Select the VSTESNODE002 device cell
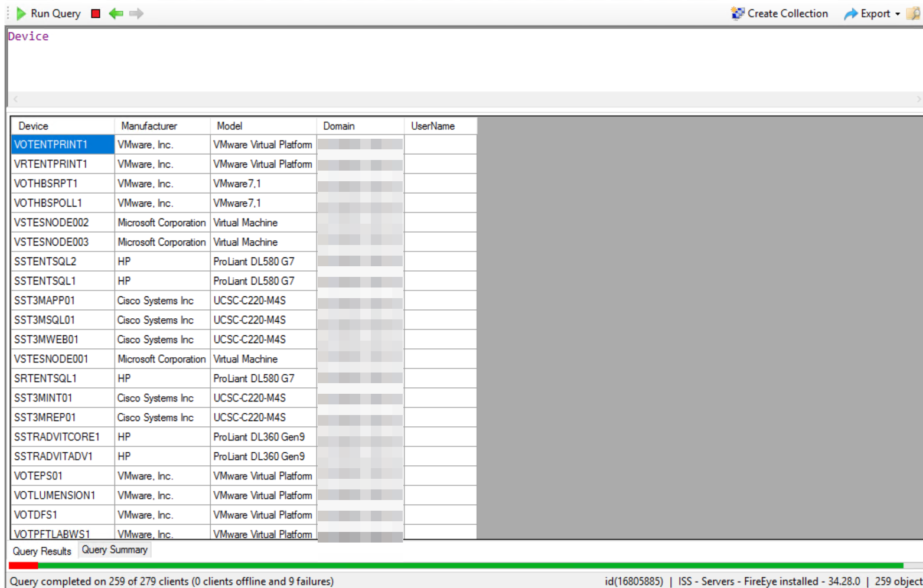This screenshot has width=923, height=588. pyautogui.click(x=63, y=223)
